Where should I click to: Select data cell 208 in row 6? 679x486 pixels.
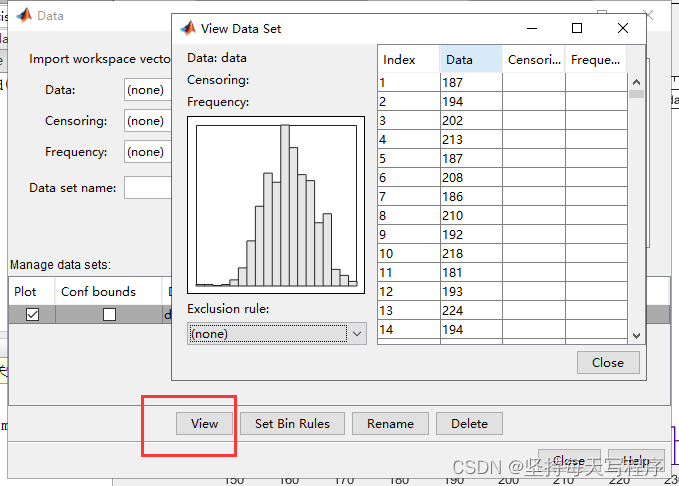tap(471, 178)
